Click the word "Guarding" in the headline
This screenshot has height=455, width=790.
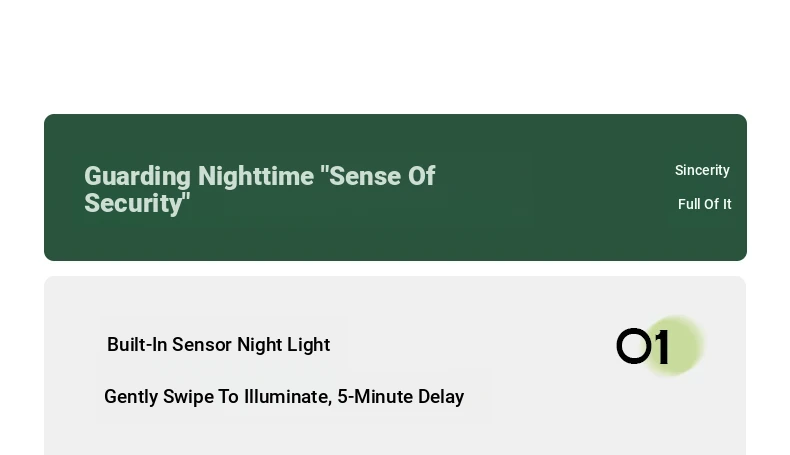138,177
